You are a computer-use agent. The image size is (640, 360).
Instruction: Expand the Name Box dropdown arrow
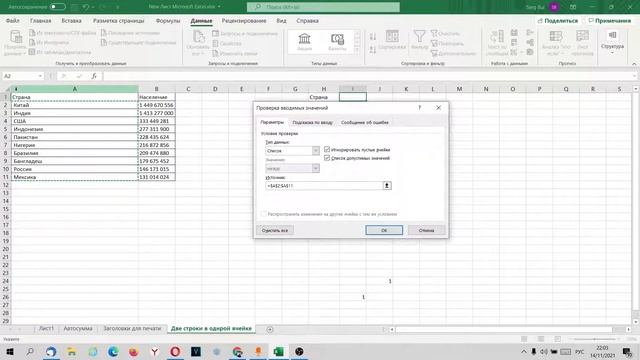[x=40, y=76]
